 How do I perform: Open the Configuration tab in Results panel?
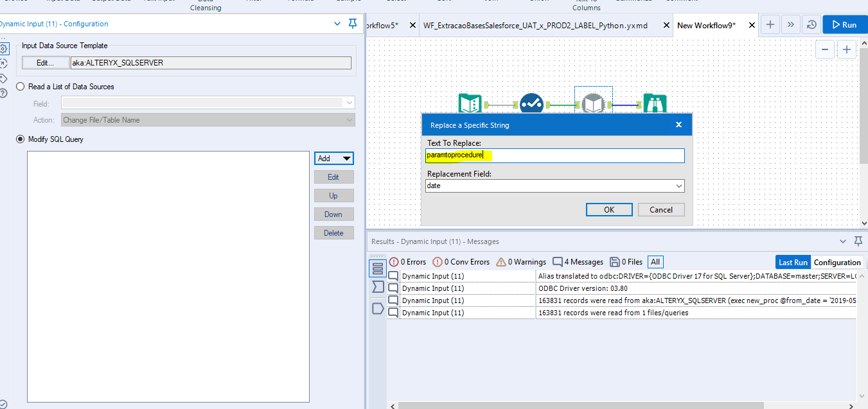coord(837,262)
